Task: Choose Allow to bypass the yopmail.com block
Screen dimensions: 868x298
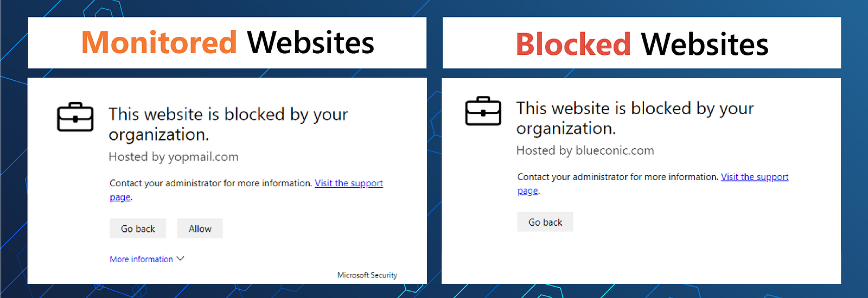Action: [x=200, y=229]
